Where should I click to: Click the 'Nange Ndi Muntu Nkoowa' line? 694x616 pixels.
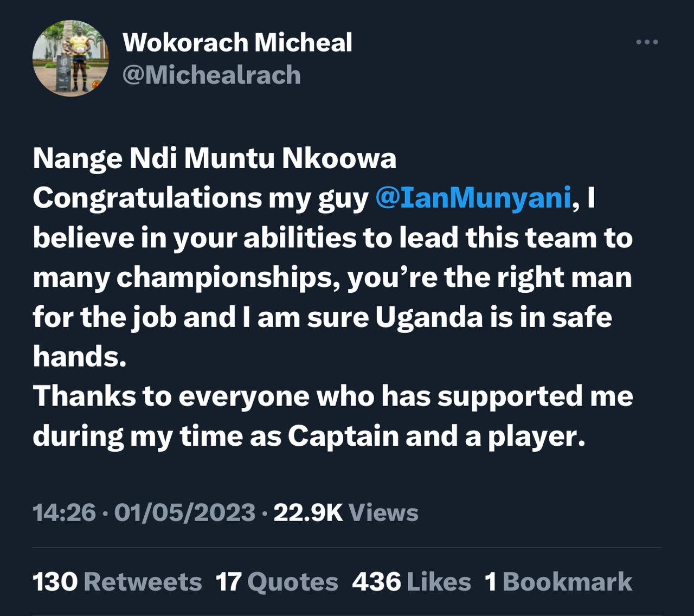214,158
